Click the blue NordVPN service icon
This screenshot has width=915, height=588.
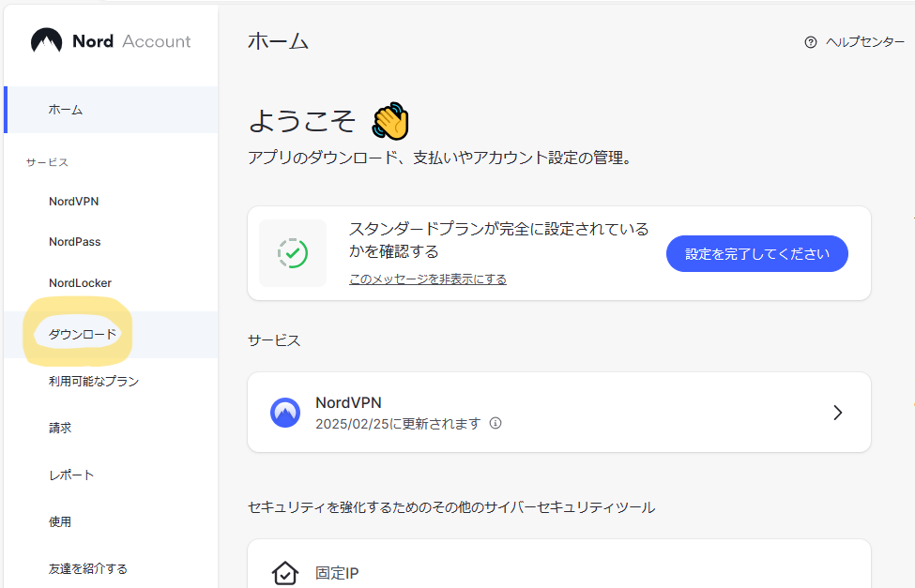coord(285,413)
